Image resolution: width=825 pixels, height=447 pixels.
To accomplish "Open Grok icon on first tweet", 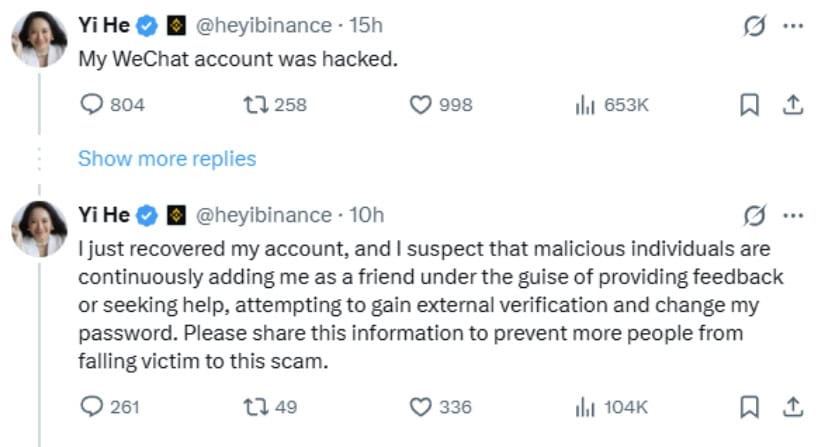I will pyautogui.click(x=757, y=26).
